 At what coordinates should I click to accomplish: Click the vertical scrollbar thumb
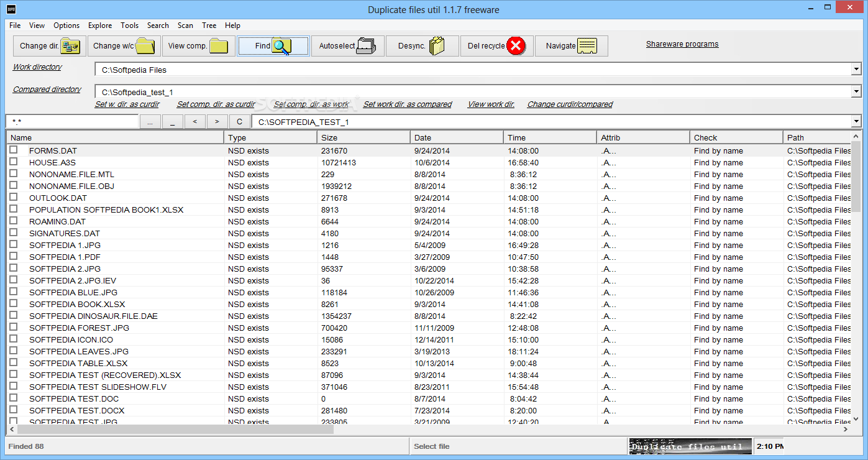click(x=856, y=176)
